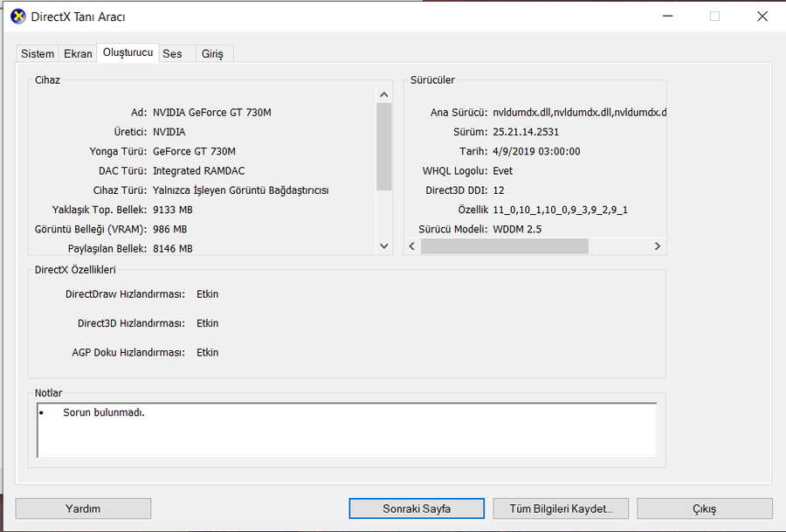Go to Sonraki Sayfa
The height and width of the screenshot is (532, 786).
pos(417,508)
